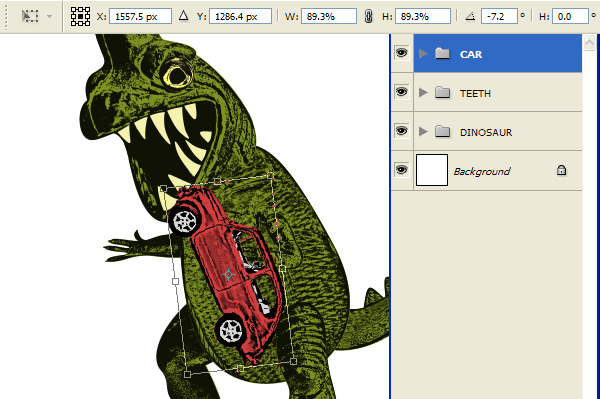The height and width of the screenshot is (399, 600).
Task: Select the CAR layer name
Action: coord(471,54)
